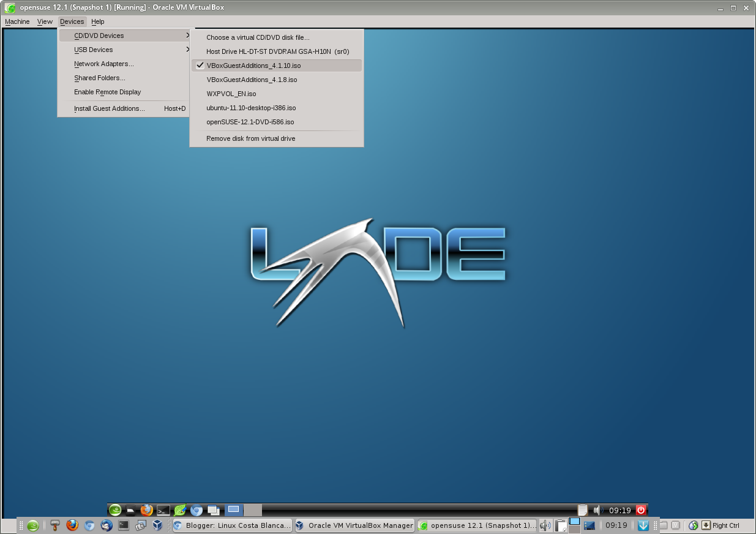Switch to Blogger: Linux Costa Blanca window
Screen dimensions: 756x534
232,525
